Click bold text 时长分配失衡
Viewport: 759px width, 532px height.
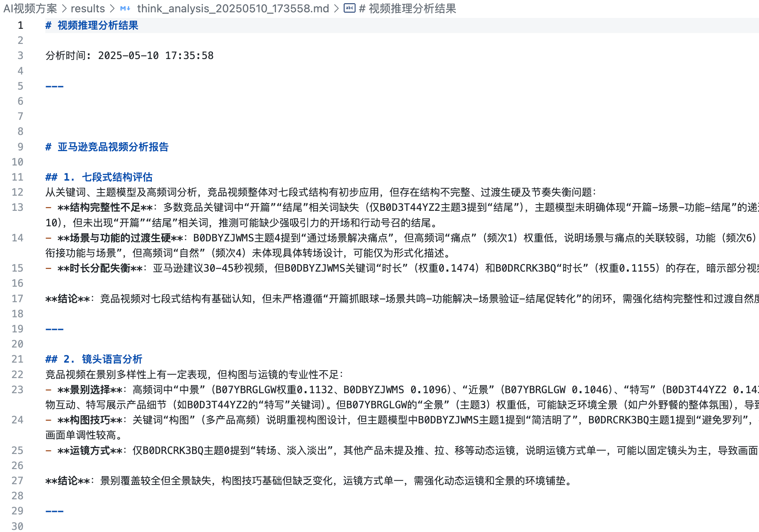click(x=100, y=268)
